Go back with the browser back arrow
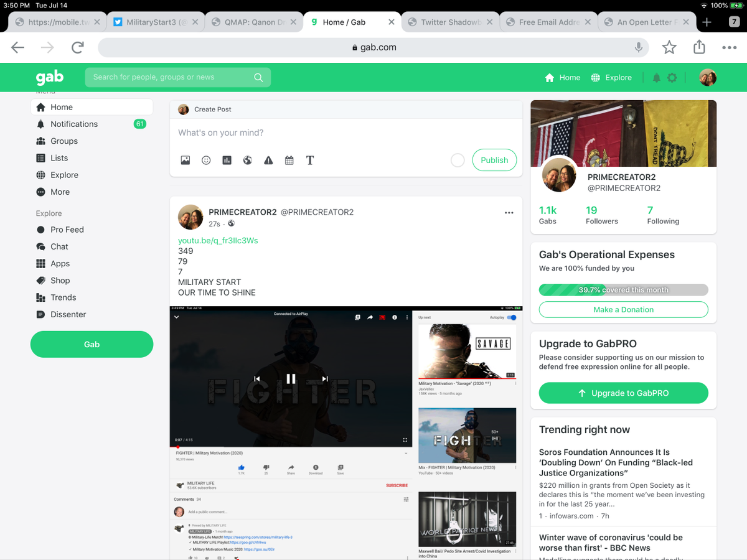The image size is (747, 560). tap(17, 47)
